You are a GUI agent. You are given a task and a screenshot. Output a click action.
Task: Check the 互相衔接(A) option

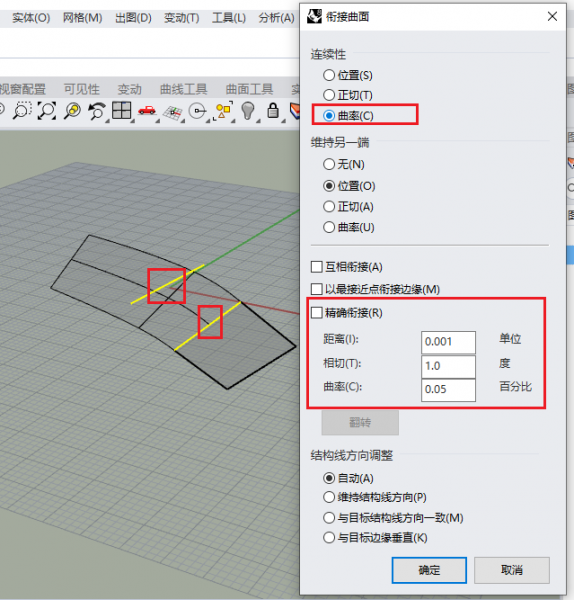pyautogui.click(x=347, y=267)
